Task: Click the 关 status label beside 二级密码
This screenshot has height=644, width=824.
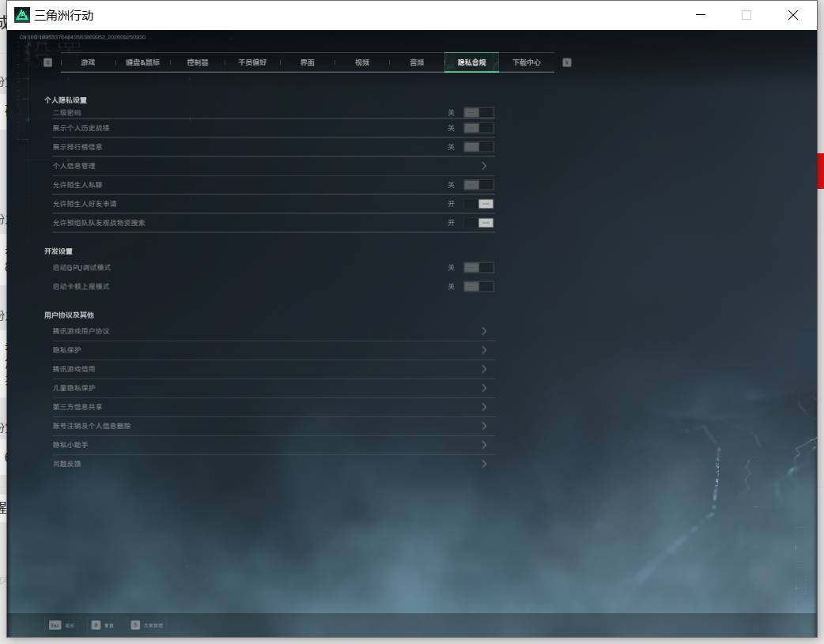Action: [451, 113]
